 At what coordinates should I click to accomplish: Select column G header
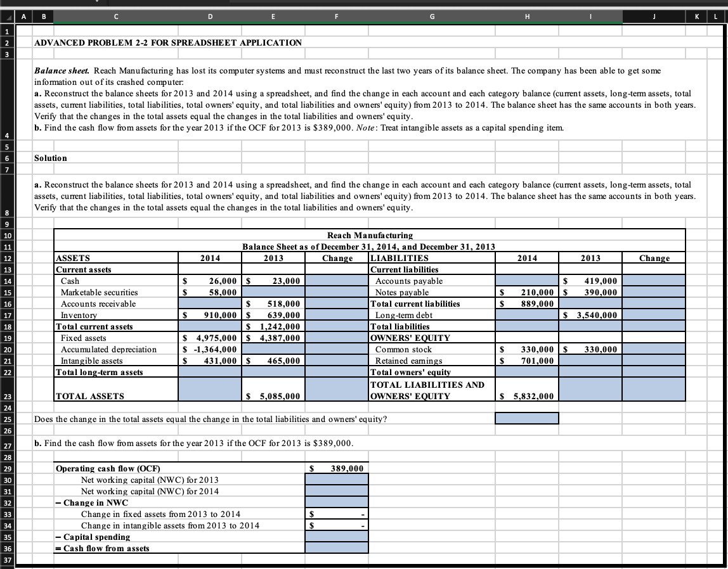[432, 17]
